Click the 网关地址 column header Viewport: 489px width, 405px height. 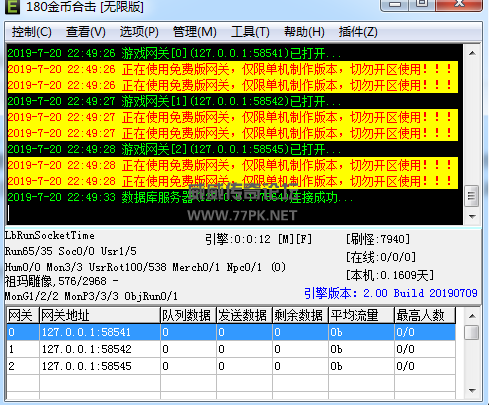click(100, 315)
